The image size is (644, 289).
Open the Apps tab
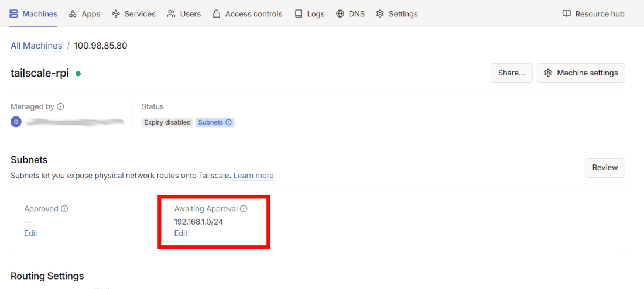point(84,14)
